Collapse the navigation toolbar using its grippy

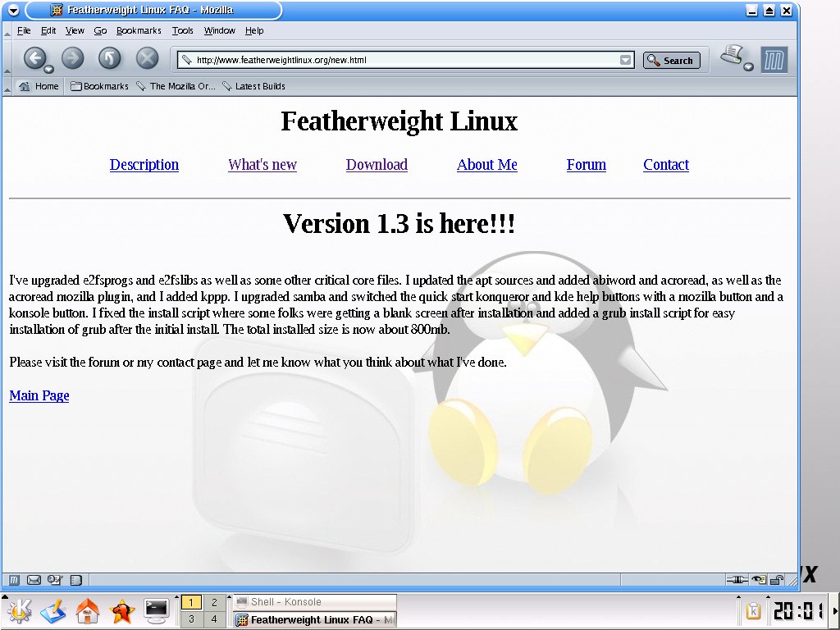tap(7, 58)
